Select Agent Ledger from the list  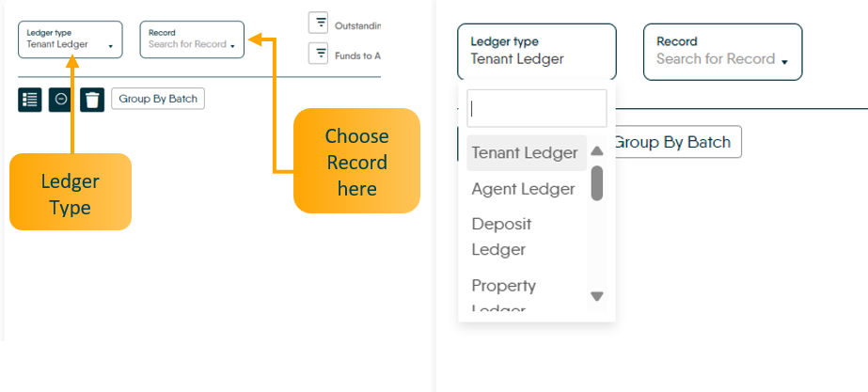pyautogui.click(x=523, y=189)
